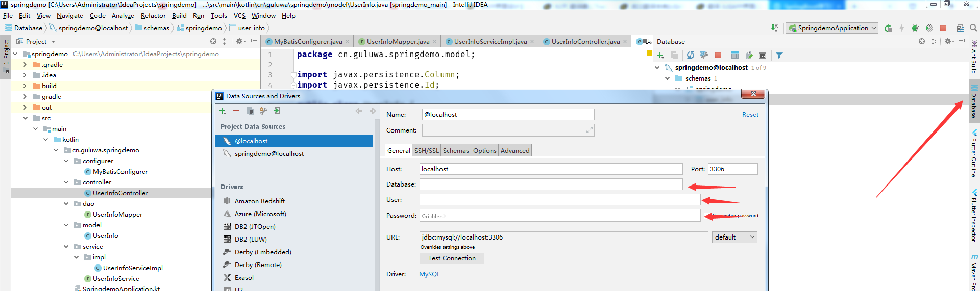Open the VCS menu
The image size is (980, 291).
239,16
